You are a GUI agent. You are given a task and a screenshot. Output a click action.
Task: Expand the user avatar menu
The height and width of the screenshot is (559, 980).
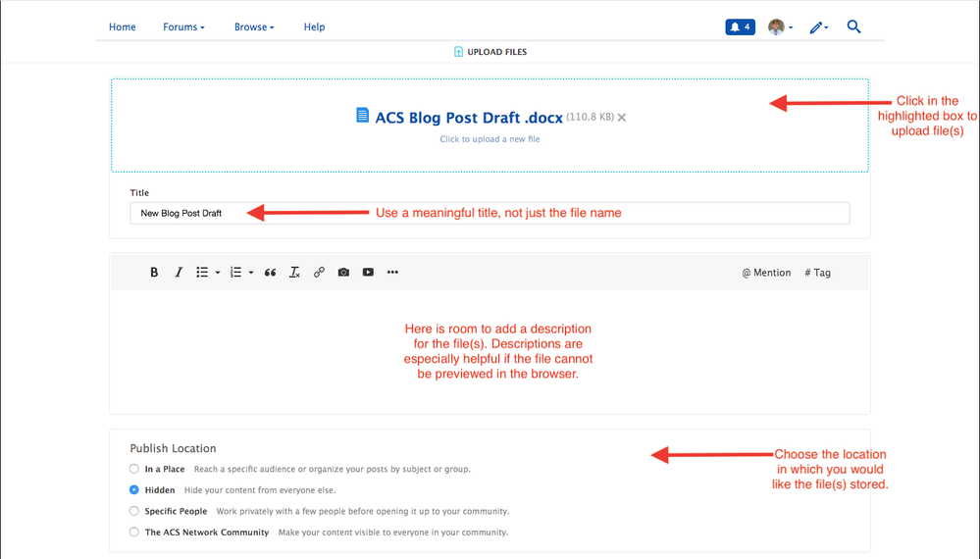780,27
